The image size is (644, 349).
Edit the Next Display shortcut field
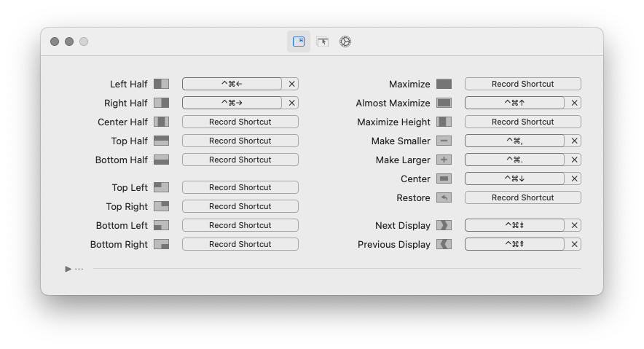coord(514,225)
